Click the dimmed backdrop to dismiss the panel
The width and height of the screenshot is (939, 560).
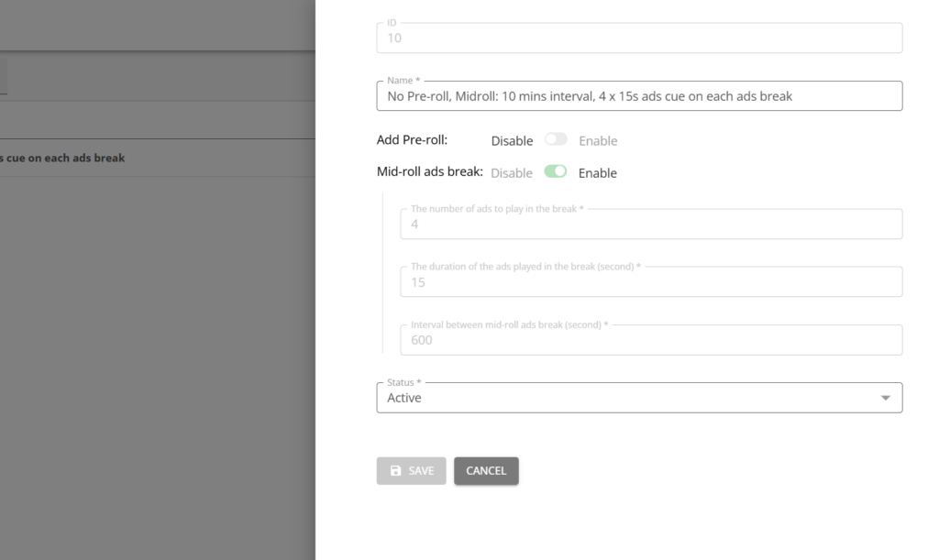coord(156,367)
